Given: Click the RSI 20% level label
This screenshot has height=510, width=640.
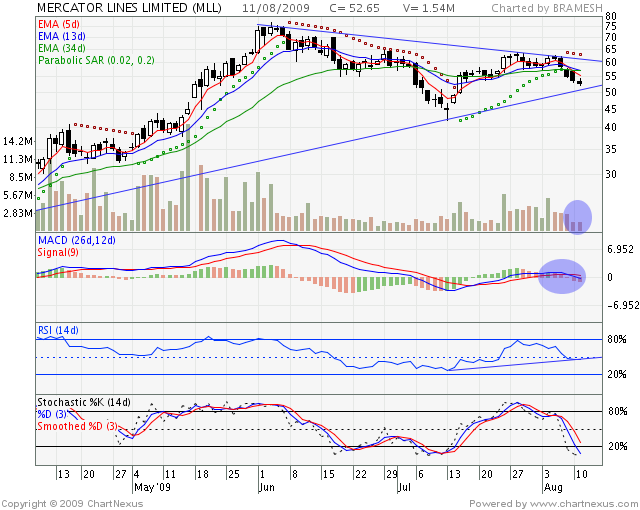Looking at the screenshot, I should pyautogui.click(x=617, y=374).
